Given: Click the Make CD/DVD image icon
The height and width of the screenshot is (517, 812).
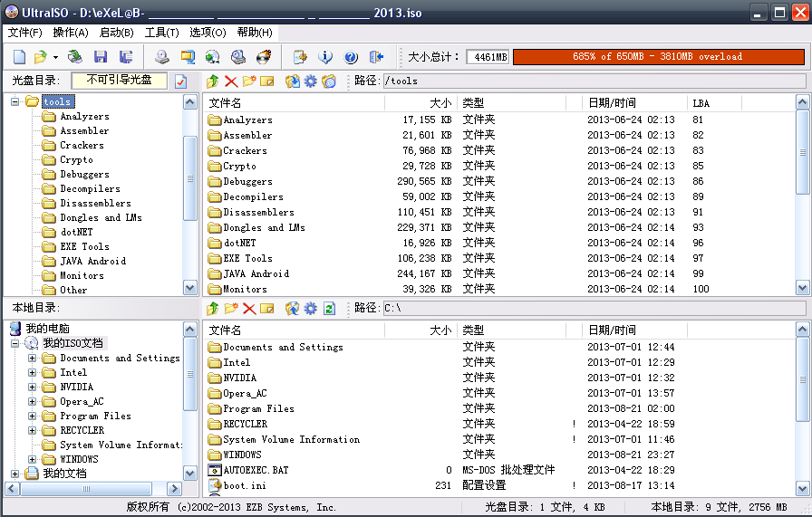Looking at the screenshot, I should pos(162,57).
